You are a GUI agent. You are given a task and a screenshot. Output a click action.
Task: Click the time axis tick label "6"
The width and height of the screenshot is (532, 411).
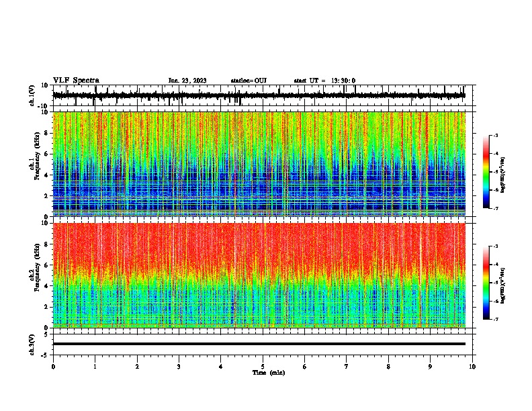tap(305, 367)
